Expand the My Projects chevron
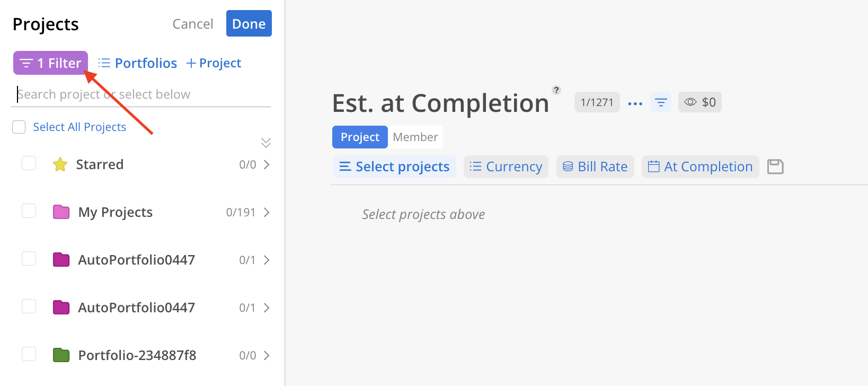This screenshot has height=386, width=868. [x=267, y=212]
